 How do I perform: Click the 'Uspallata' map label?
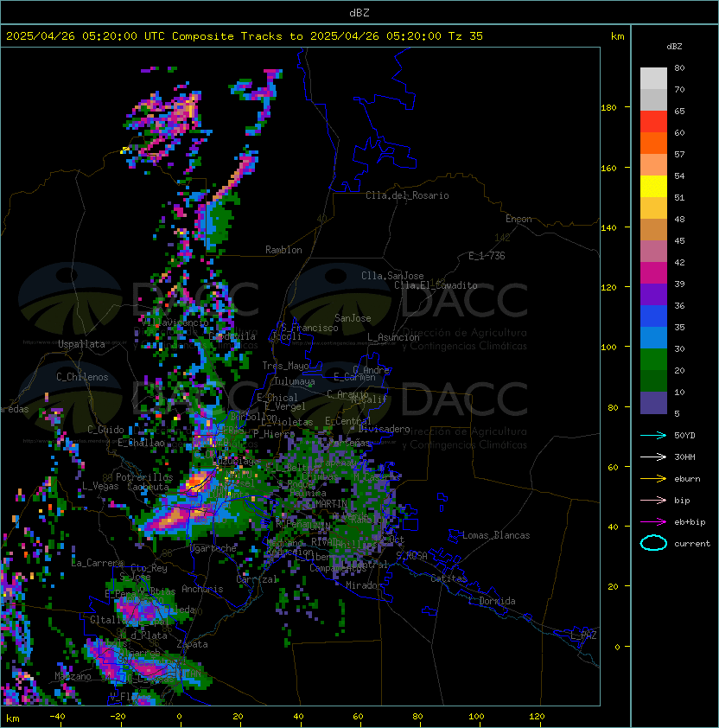pos(81,344)
